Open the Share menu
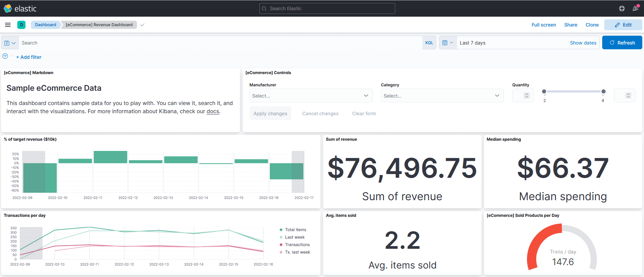 coord(571,25)
